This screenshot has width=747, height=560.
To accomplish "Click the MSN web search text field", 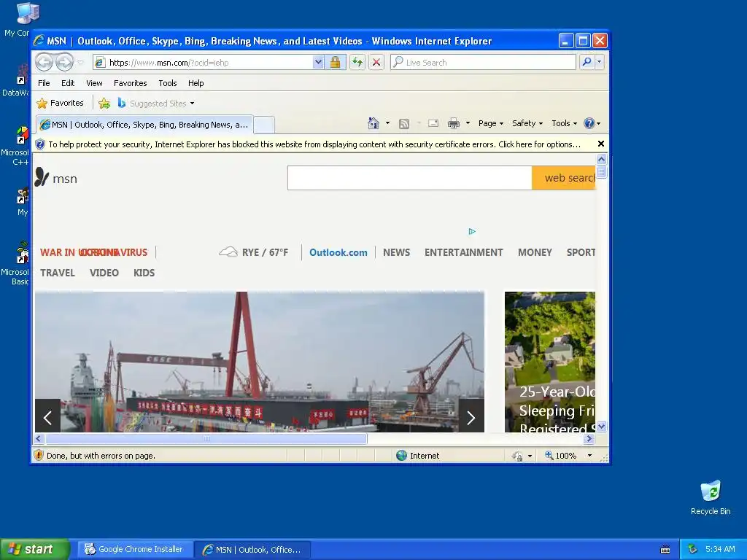I will point(410,178).
